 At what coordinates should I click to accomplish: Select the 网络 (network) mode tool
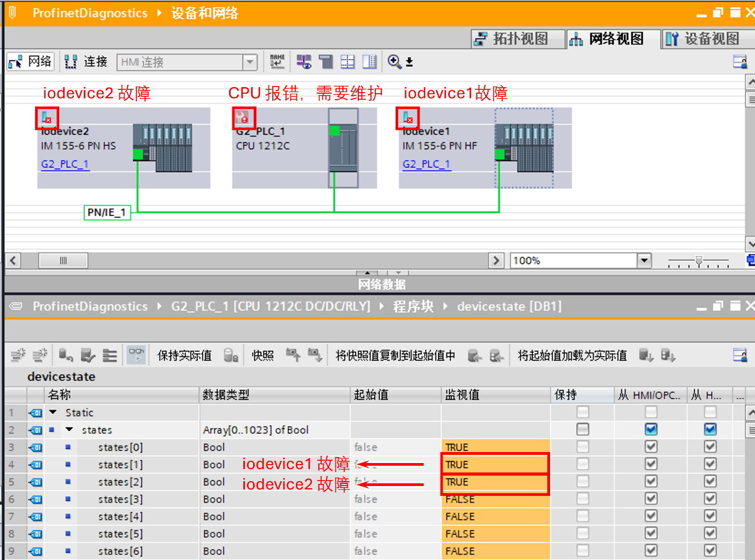click(x=30, y=61)
